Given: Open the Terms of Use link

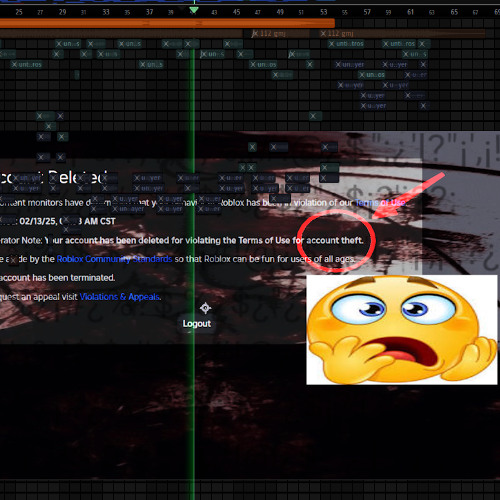Looking at the screenshot, I should [x=380, y=203].
